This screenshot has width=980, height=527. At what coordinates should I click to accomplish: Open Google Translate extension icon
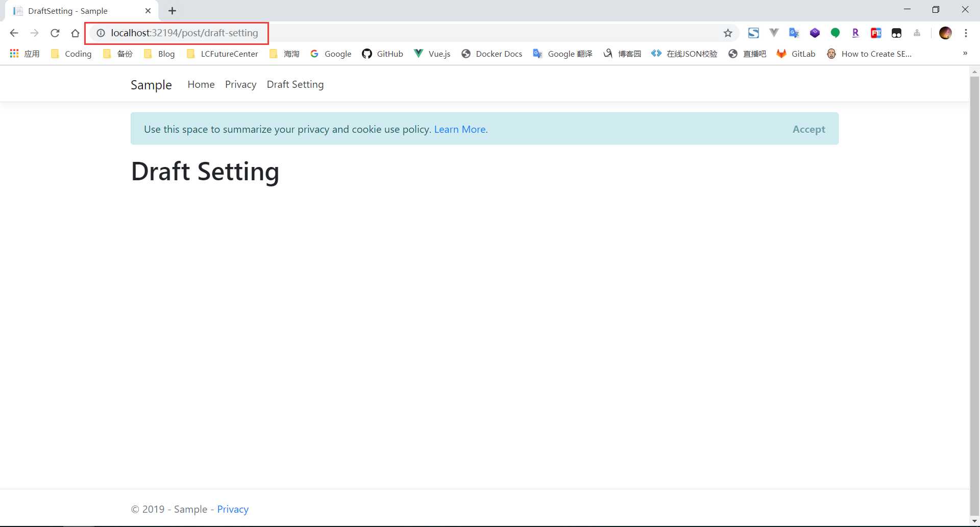(x=794, y=33)
